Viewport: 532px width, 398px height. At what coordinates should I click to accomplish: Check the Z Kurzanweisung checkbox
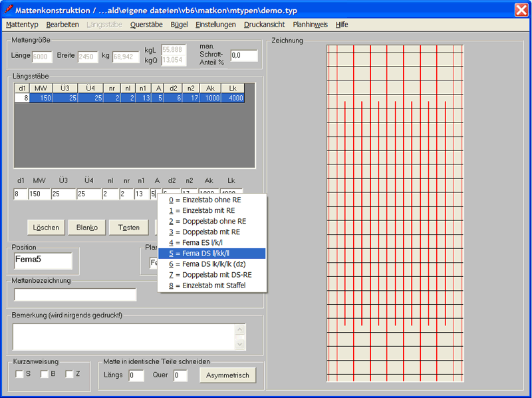(x=69, y=374)
